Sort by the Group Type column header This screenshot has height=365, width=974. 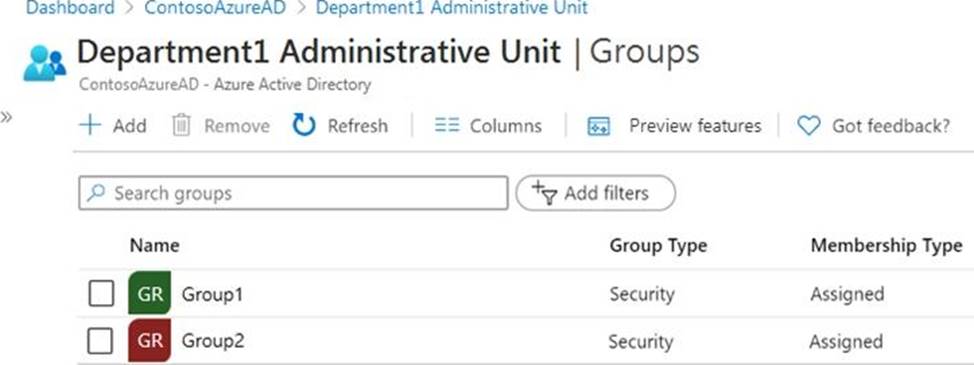point(658,246)
